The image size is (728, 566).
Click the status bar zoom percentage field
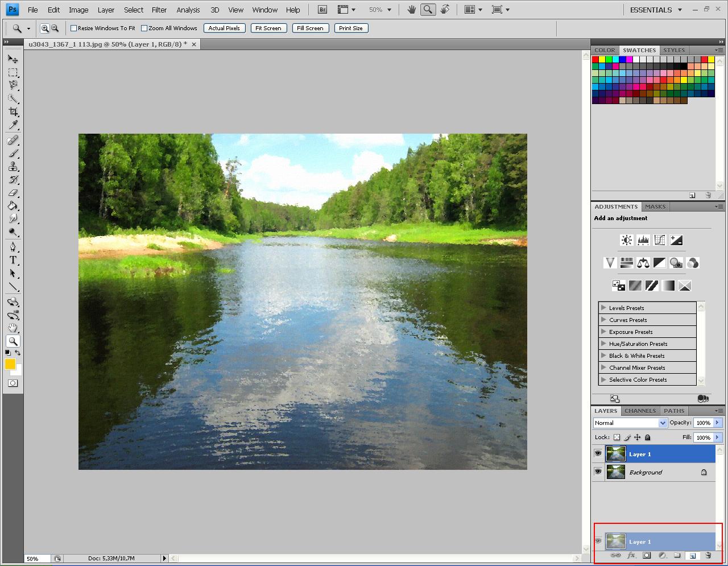tap(37, 559)
